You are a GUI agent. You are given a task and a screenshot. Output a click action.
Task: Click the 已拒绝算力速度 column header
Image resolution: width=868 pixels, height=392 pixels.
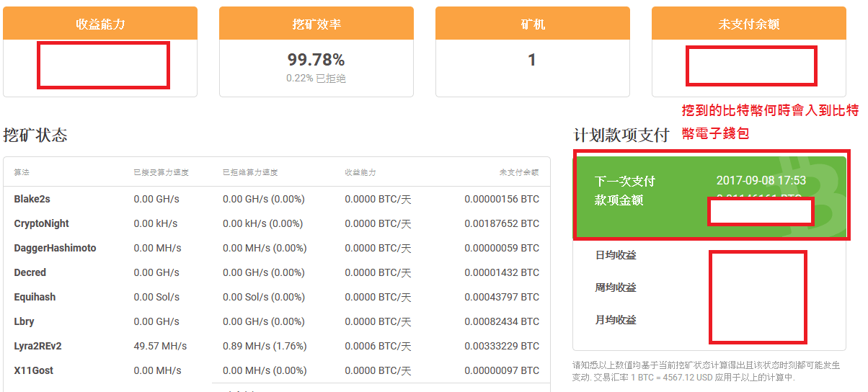[x=250, y=172]
